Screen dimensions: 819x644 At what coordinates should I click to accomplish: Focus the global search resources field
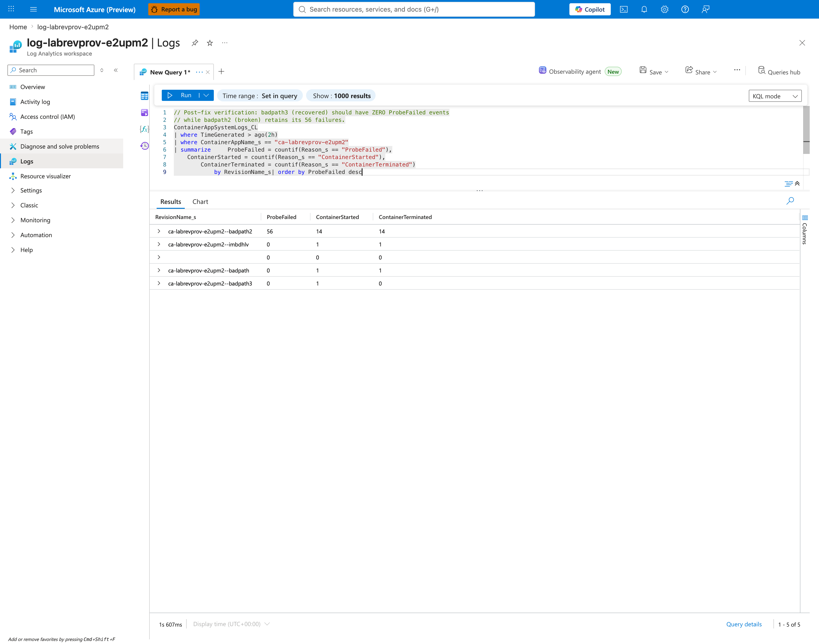[414, 10]
